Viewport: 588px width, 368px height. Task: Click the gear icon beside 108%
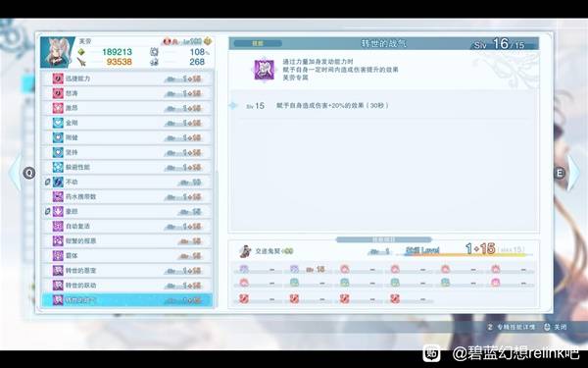pyautogui.click(x=154, y=52)
